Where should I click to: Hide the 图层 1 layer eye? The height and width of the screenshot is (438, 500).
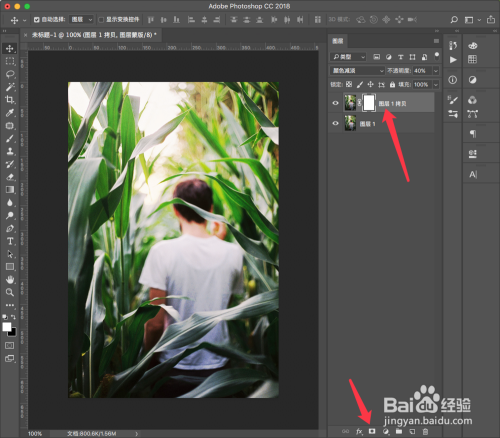click(x=335, y=123)
